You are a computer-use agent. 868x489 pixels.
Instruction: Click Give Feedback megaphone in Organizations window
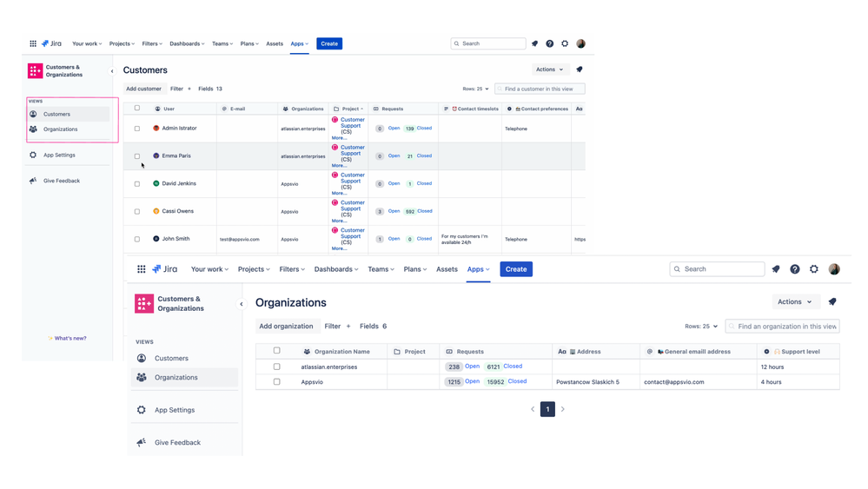click(142, 443)
